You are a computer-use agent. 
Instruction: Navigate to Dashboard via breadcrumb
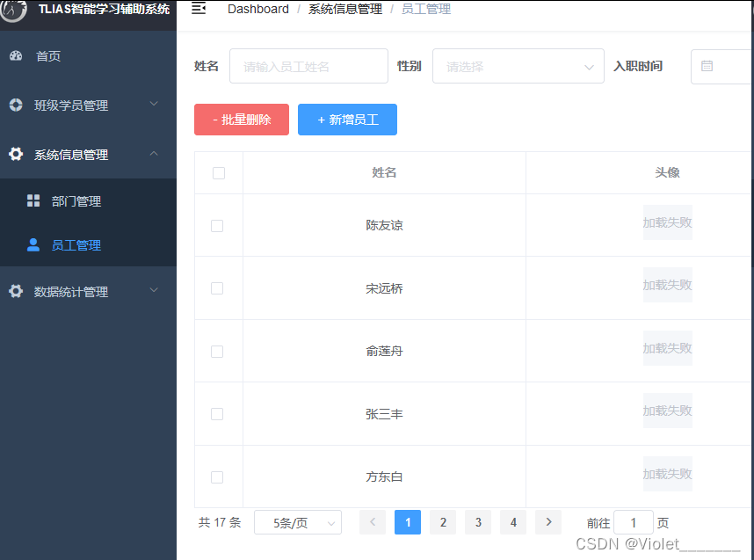click(258, 8)
